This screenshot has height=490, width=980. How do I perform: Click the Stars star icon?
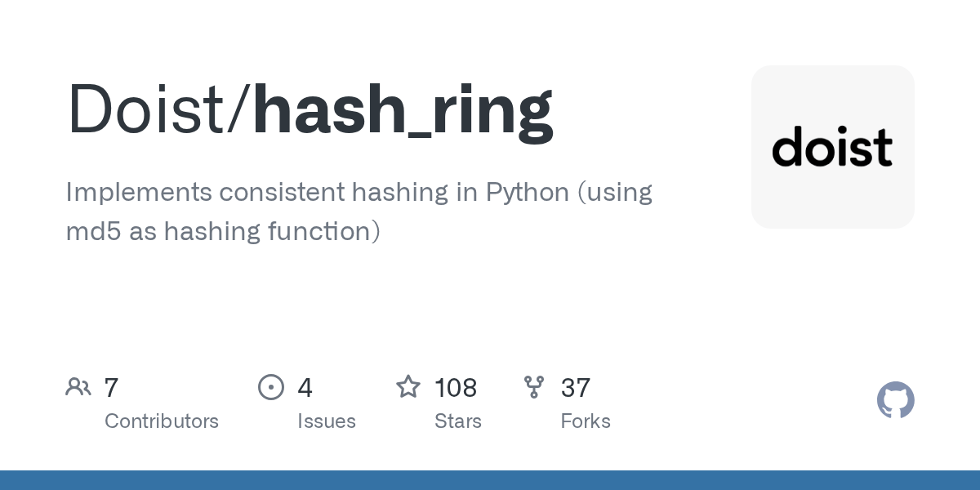coord(408,387)
